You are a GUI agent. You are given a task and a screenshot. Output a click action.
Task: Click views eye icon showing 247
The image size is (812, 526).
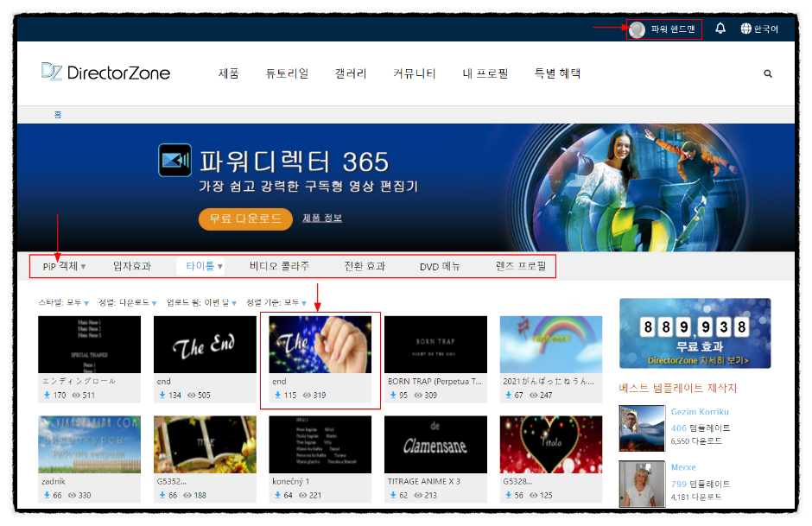pyautogui.click(x=533, y=395)
